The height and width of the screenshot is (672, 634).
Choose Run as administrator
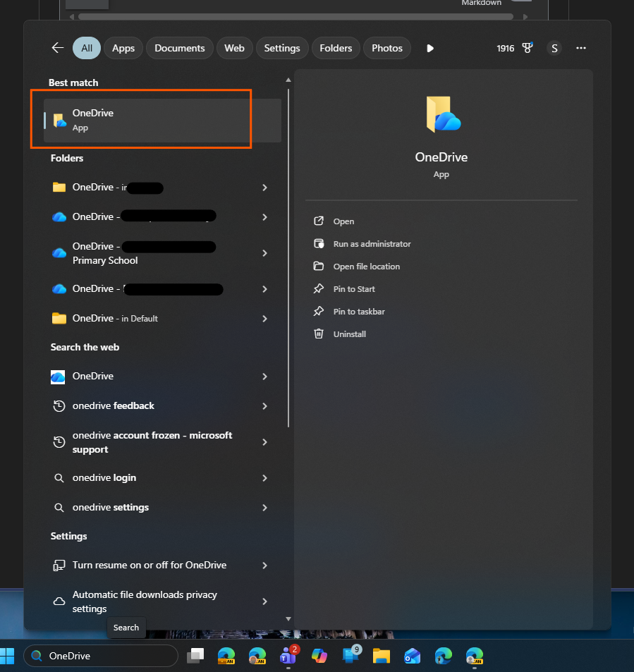coord(372,244)
